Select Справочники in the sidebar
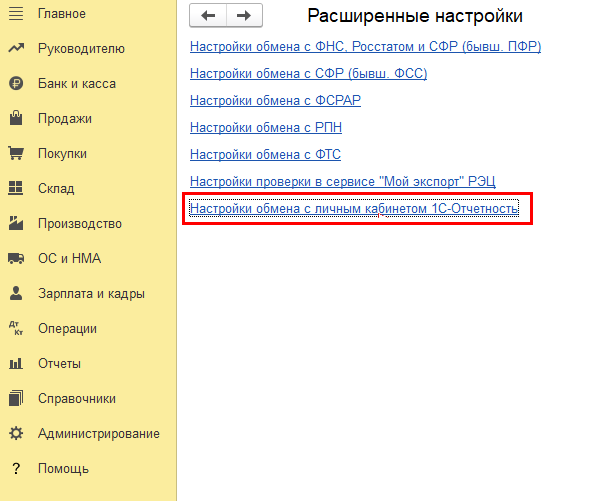The height and width of the screenshot is (501, 595). (77, 399)
